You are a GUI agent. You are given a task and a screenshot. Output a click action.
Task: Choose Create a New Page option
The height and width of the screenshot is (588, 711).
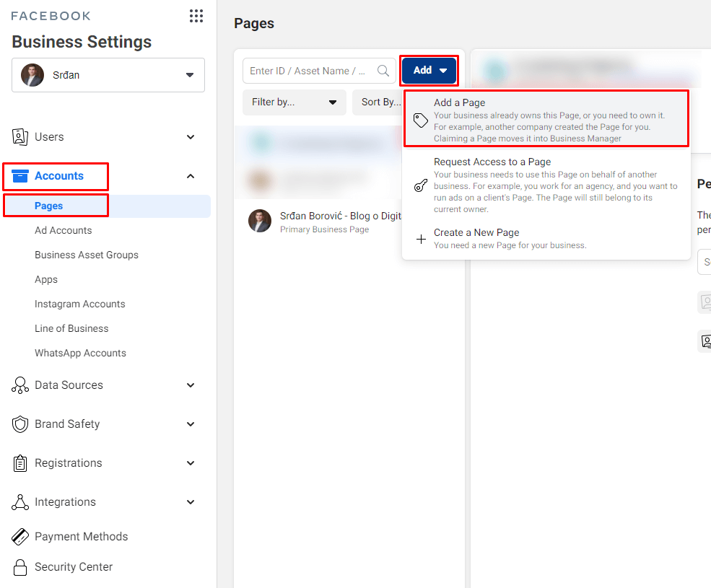coord(546,239)
